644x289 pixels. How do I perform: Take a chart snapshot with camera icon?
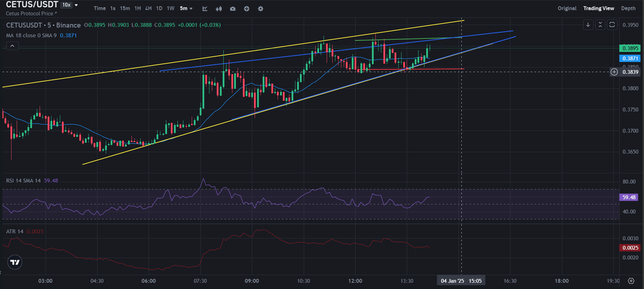(x=233, y=9)
